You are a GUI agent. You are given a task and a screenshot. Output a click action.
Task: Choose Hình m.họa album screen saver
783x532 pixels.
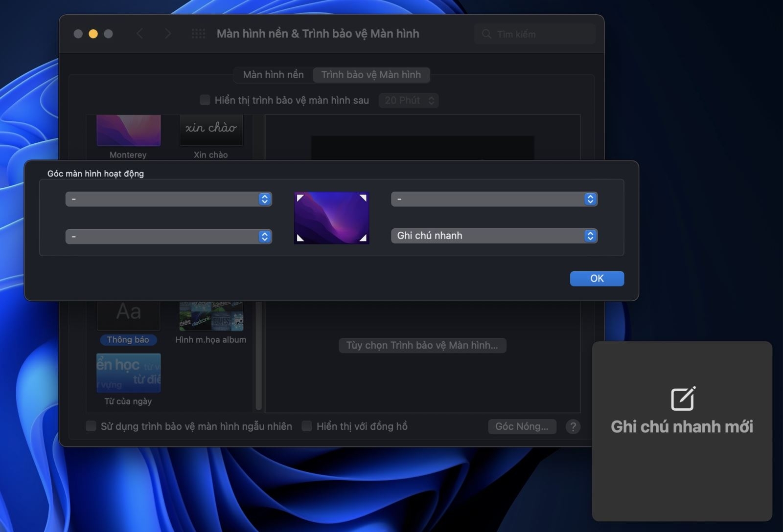click(211, 315)
